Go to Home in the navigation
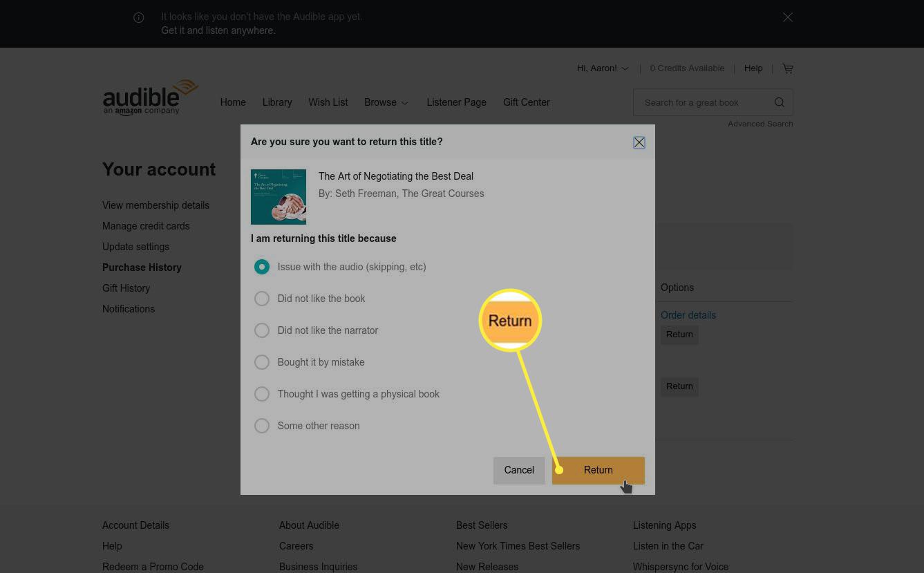The image size is (924, 573). click(x=233, y=102)
